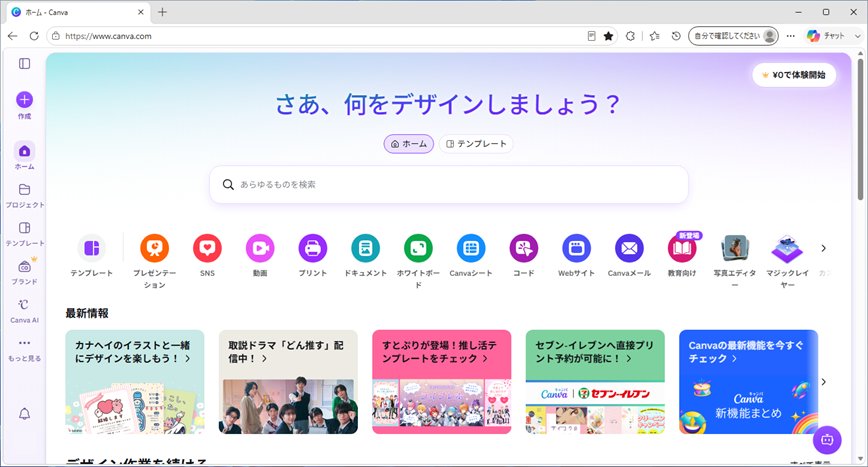
Task: Select the 教育向け book icon
Action: tap(682, 248)
